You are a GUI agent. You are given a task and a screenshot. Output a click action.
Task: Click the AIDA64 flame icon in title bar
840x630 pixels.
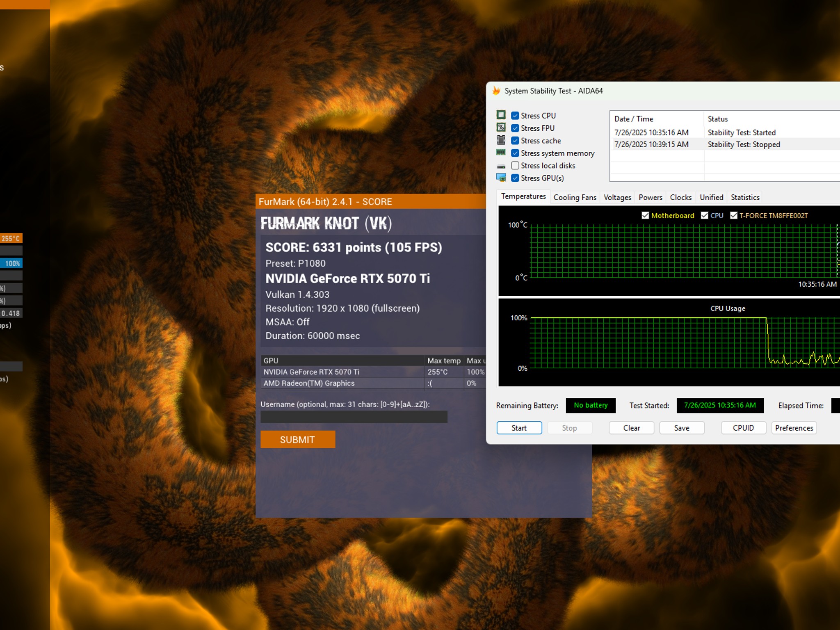pos(496,91)
